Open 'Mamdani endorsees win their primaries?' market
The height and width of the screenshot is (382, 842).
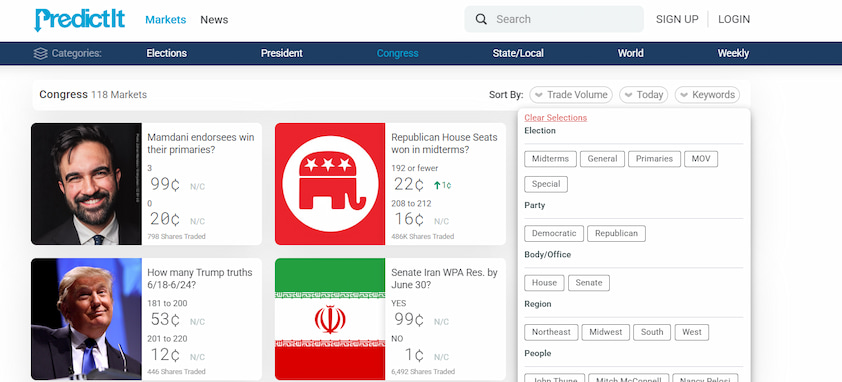(201, 143)
